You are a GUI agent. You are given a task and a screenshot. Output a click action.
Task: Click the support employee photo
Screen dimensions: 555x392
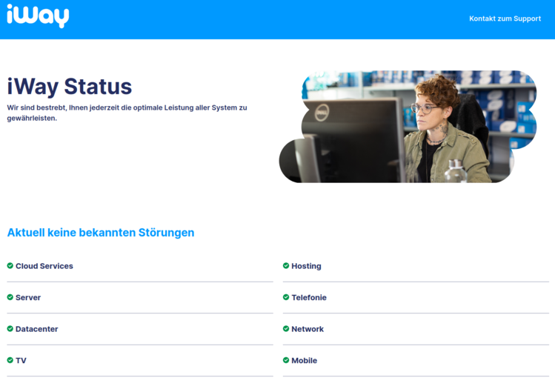pyautogui.click(x=408, y=127)
